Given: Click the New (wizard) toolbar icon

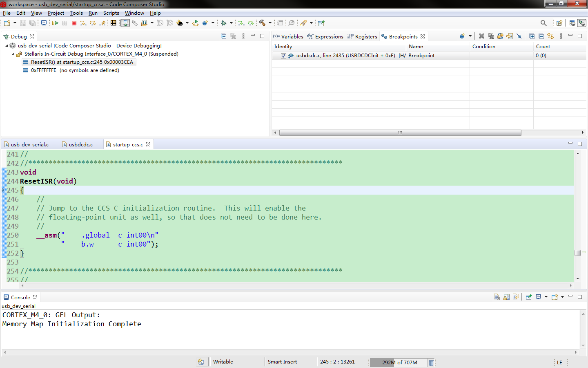Looking at the screenshot, I should [x=7, y=23].
